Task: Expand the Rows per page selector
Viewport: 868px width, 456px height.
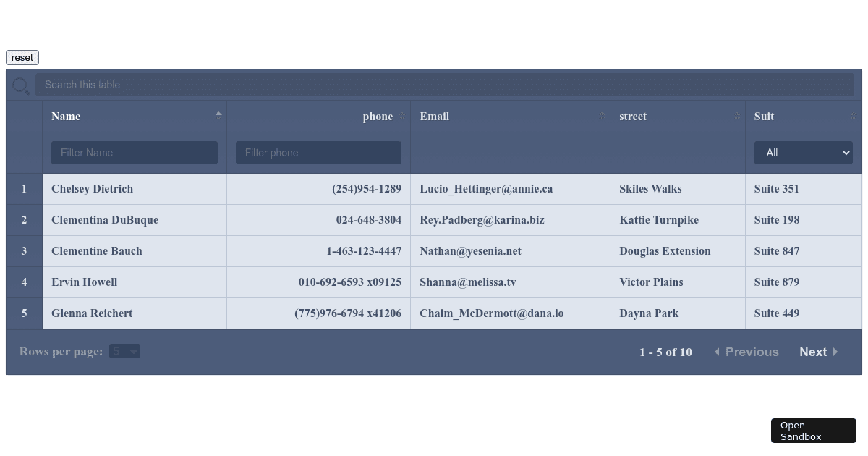Action: [124, 352]
